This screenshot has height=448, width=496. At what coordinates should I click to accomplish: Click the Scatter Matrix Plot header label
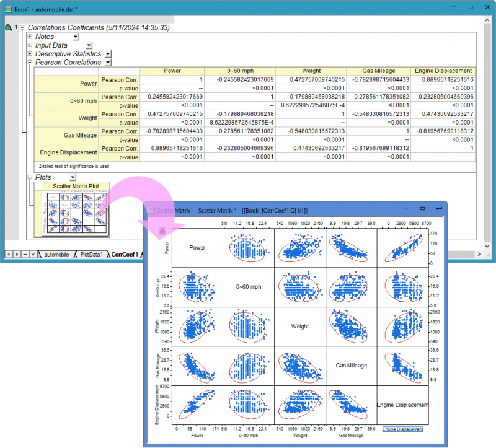(76, 187)
